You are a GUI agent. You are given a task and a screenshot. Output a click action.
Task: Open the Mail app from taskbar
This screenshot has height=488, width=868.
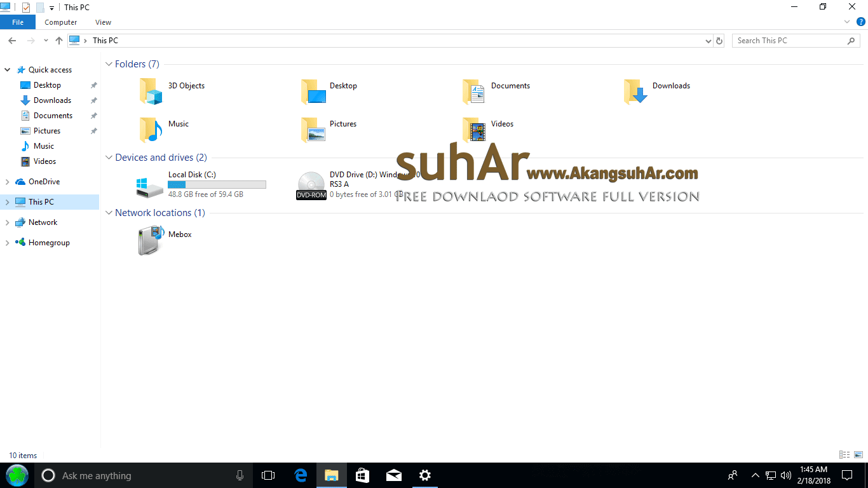click(393, 475)
